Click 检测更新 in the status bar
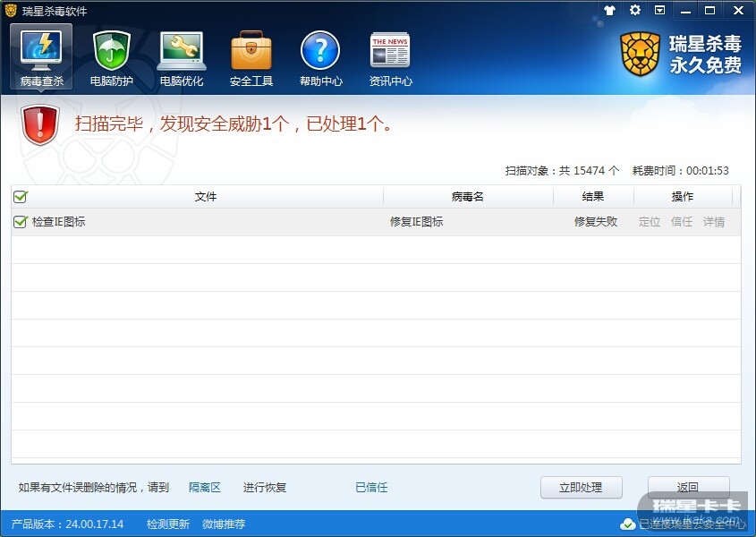756x537 pixels. click(168, 524)
